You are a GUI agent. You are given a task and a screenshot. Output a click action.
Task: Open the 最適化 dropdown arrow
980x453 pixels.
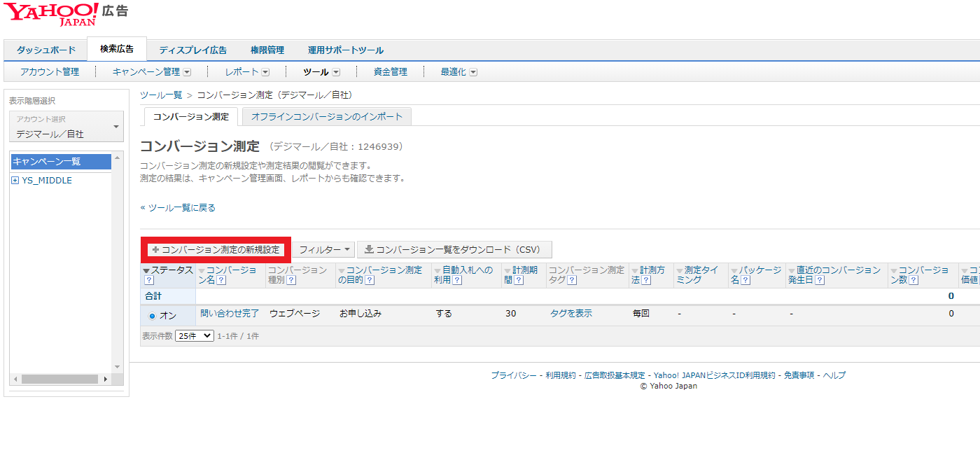pyautogui.click(x=473, y=72)
